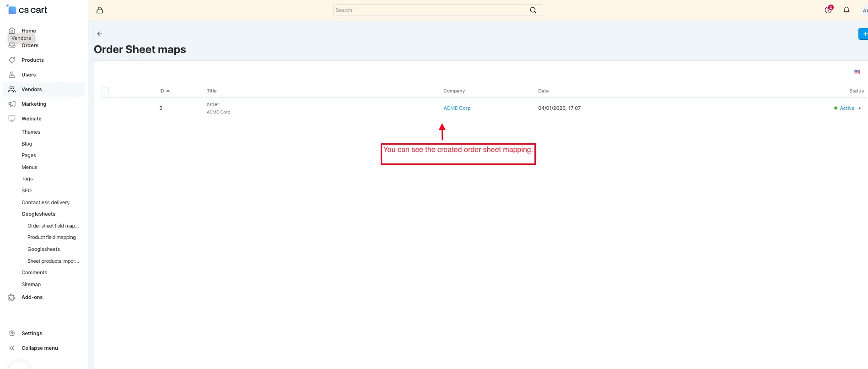
Task: Sort the table by ID column
Action: (x=164, y=91)
